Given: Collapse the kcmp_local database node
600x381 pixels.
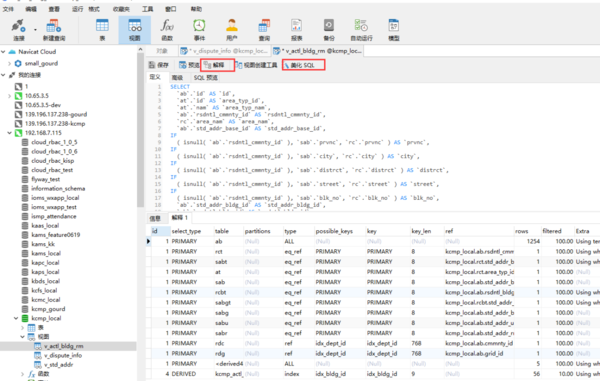Looking at the screenshot, I should pyautogui.click(x=16, y=318).
